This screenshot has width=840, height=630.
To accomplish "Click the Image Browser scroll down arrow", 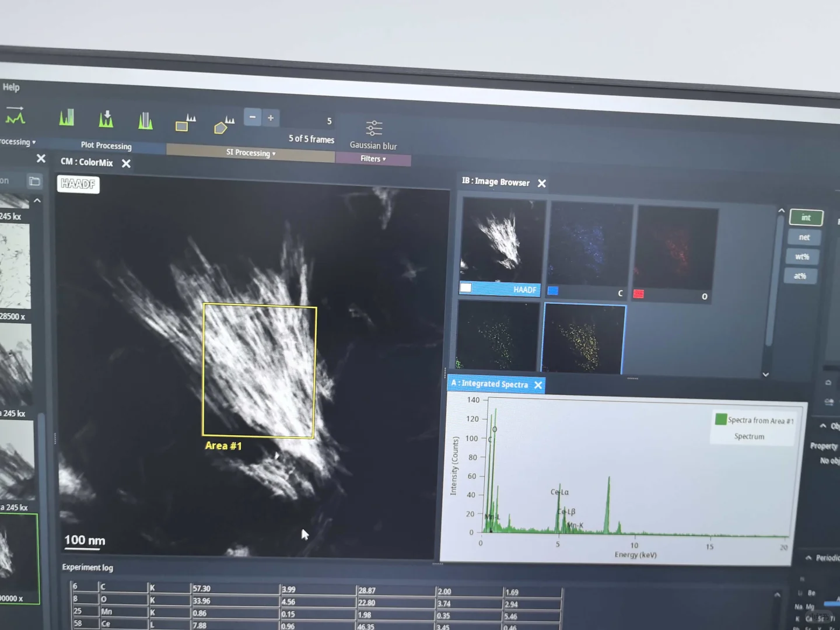I will click(x=766, y=374).
